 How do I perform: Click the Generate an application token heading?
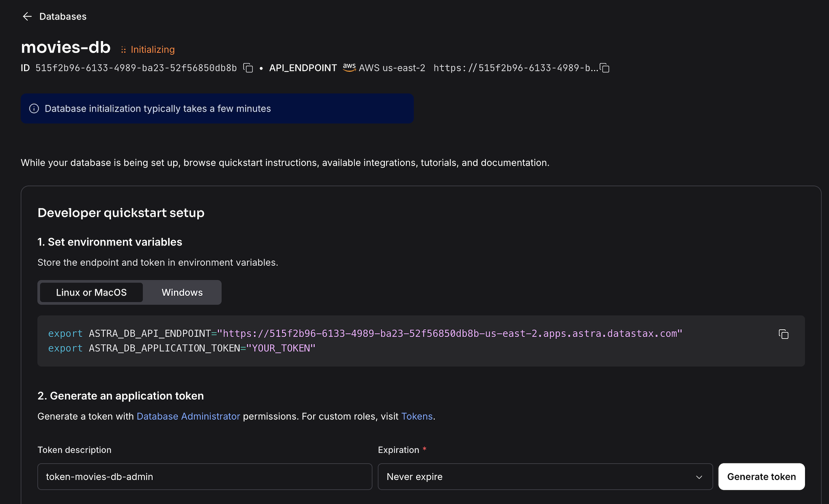[x=121, y=396]
